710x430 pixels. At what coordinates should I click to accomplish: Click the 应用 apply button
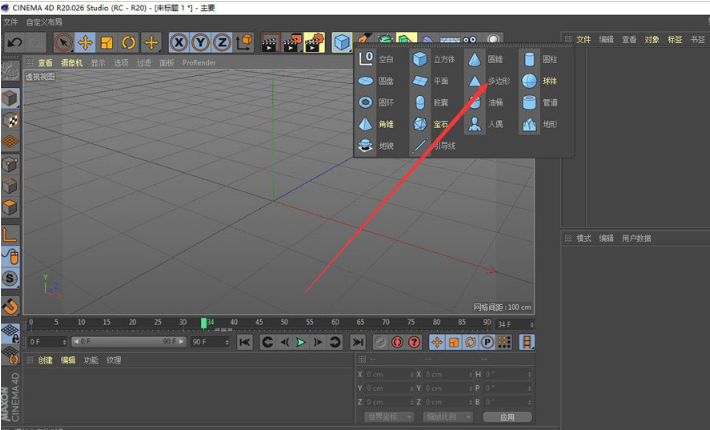pyautogui.click(x=507, y=416)
